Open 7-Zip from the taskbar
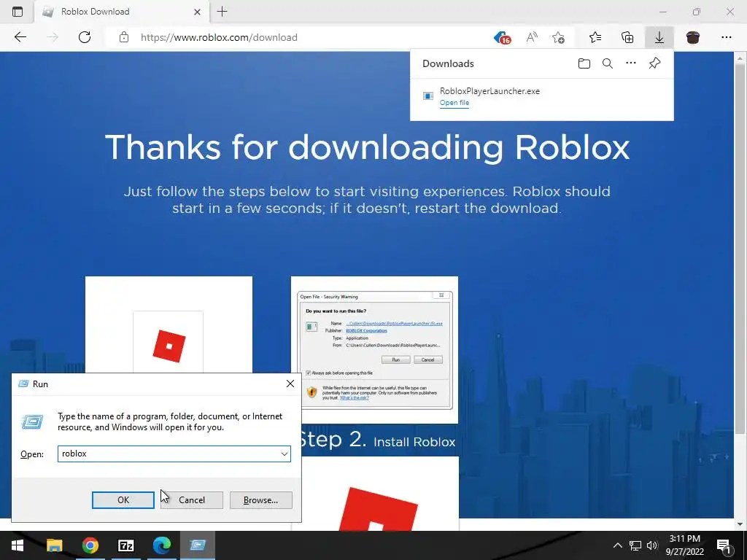This screenshot has width=747, height=560. 125,545
